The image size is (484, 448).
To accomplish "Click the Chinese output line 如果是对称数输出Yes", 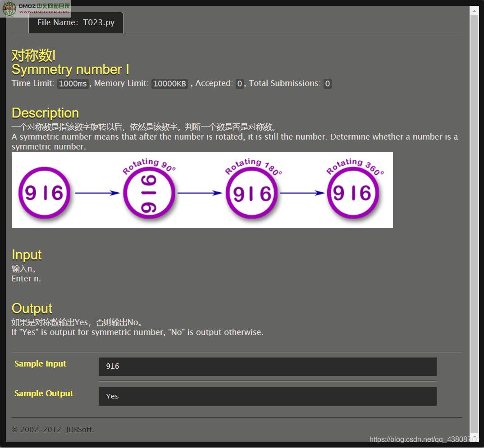I will coord(77,322).
